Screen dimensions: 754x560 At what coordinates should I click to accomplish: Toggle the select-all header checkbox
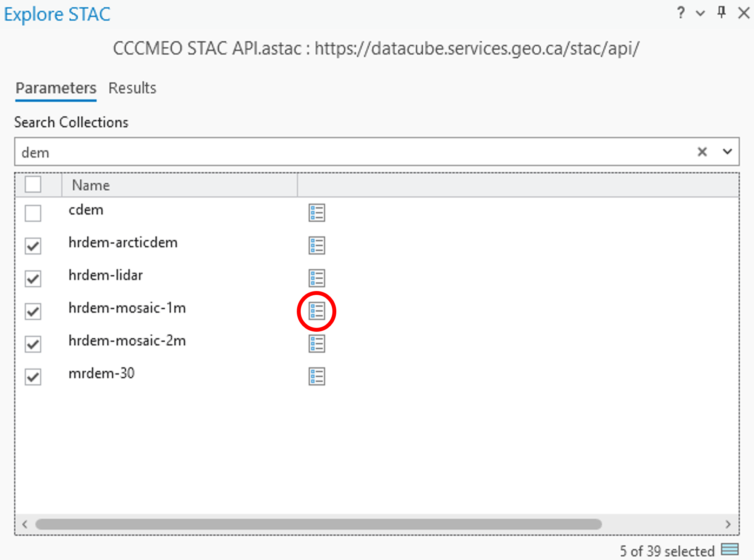(x=33, y=184)
